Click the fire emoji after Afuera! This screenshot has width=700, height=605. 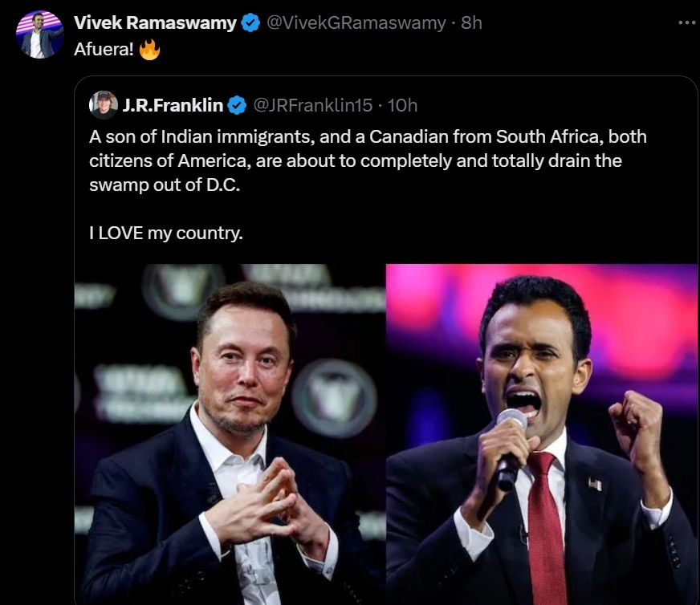[x=150, y=51]
